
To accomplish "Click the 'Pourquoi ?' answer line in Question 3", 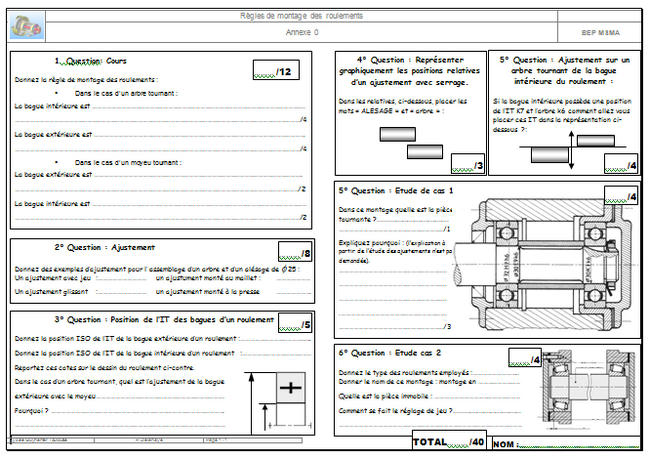I will pos(130,410).
